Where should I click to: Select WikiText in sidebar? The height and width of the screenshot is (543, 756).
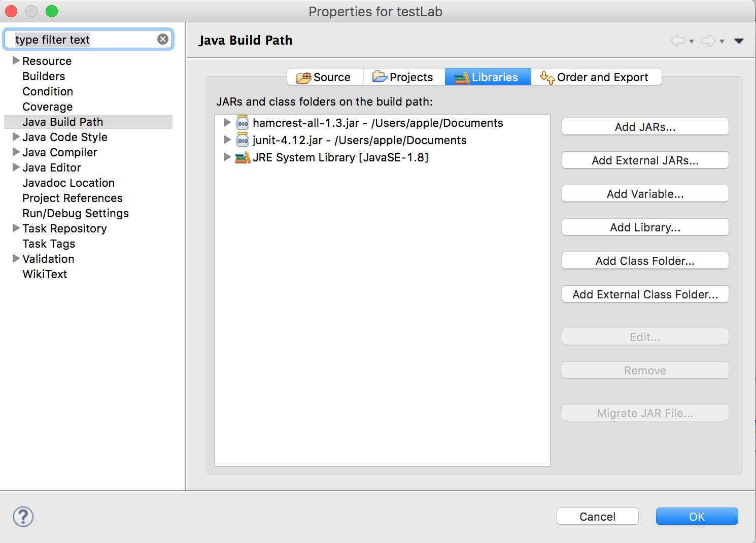pos(45,274)
